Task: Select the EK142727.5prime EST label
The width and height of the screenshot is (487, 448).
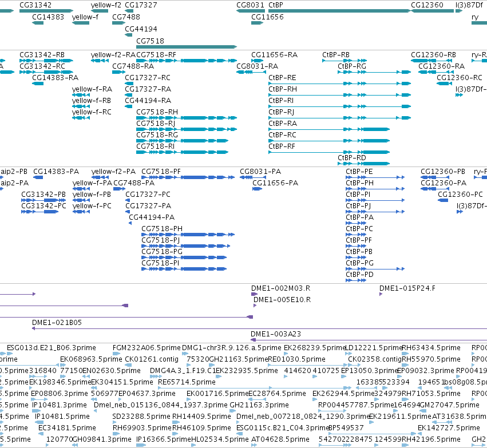Action: pyautogui.click(x=449, y=428)
